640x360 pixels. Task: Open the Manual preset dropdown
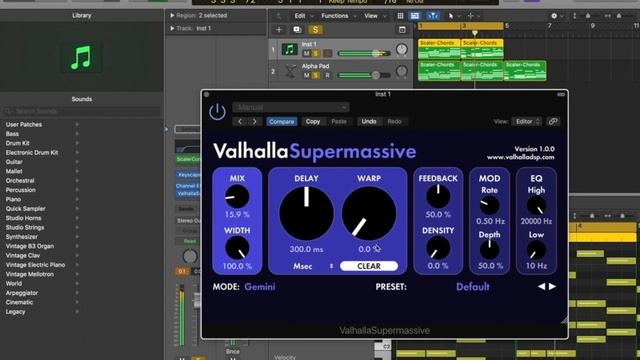pyautogui.click(x=291, y=107)
